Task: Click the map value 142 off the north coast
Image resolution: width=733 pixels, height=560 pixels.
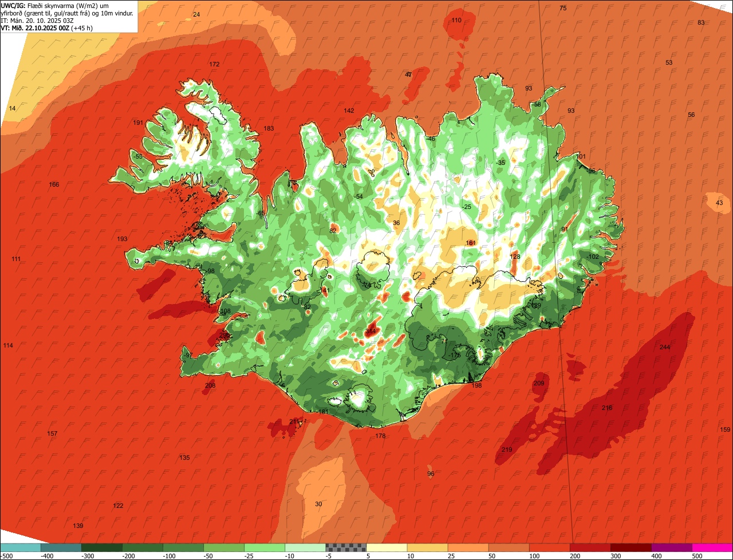Action: [349, 111]
